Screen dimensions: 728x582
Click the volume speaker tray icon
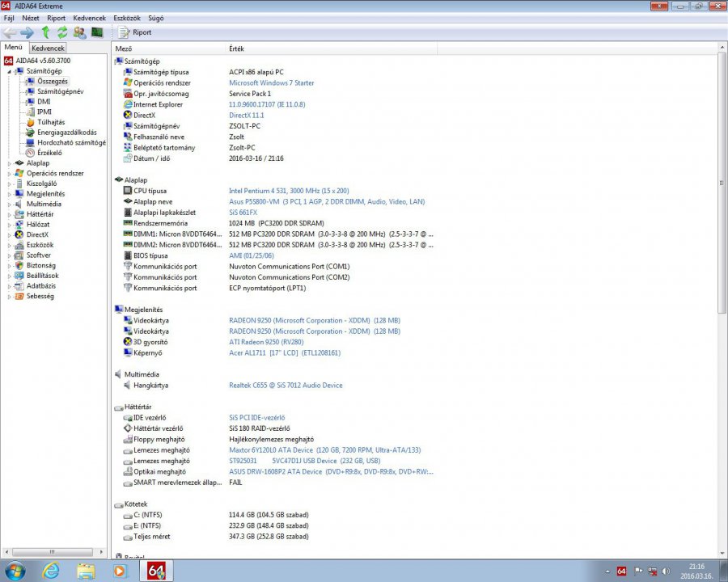tap(667, 571)
